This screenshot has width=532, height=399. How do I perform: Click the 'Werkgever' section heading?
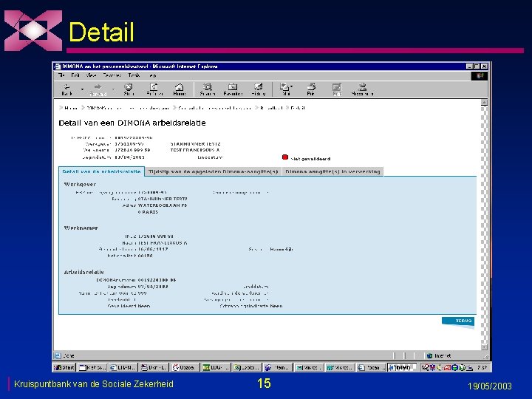pos(80,184)
